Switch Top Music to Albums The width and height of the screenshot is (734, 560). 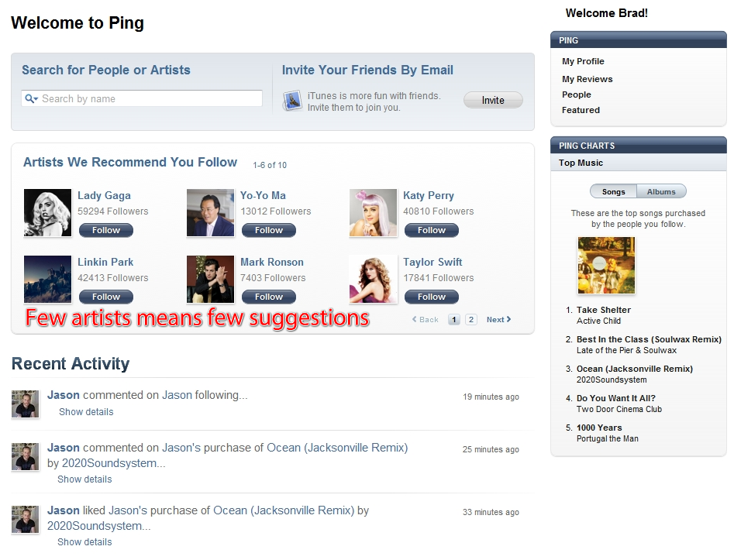(x=661, y=191)
